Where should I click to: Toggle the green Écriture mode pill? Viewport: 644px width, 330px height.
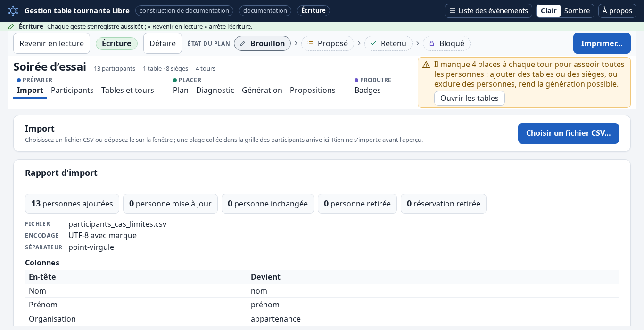116,43
